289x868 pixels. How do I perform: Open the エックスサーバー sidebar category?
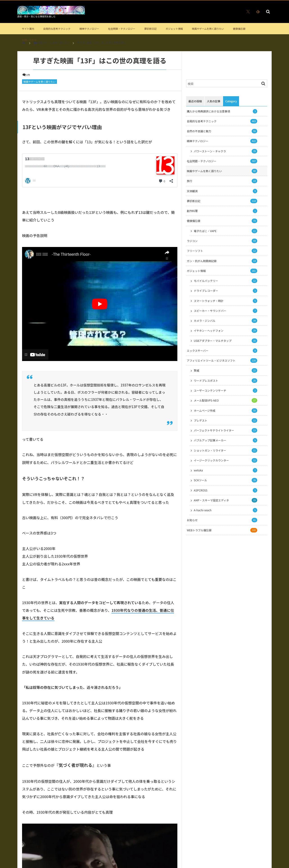coord(197,351)
